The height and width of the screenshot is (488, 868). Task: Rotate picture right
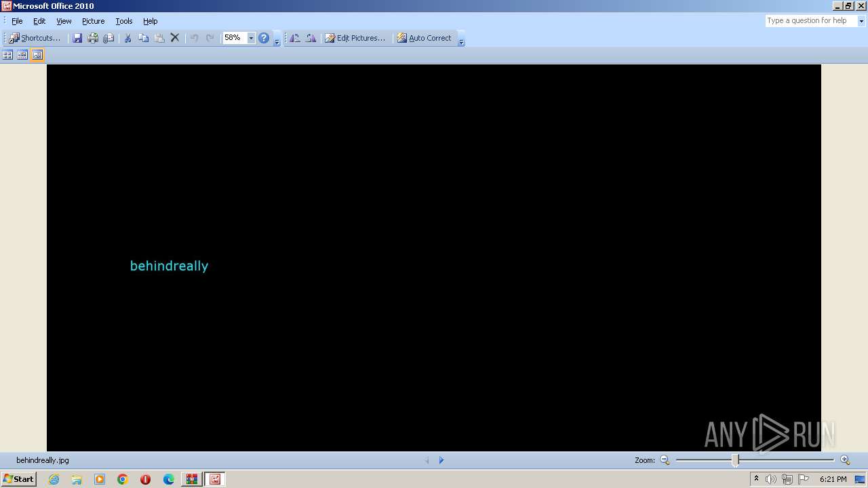(x=311, y=38)
